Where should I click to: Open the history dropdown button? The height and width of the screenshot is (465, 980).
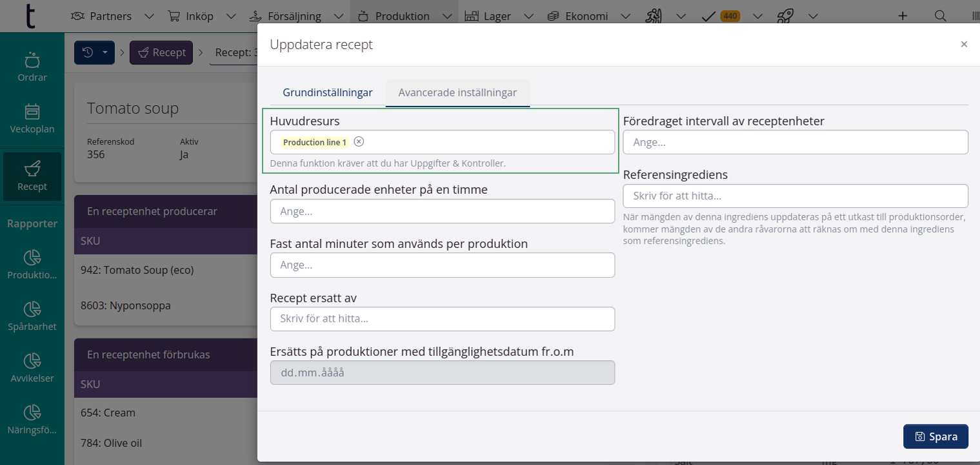(94, 52)
